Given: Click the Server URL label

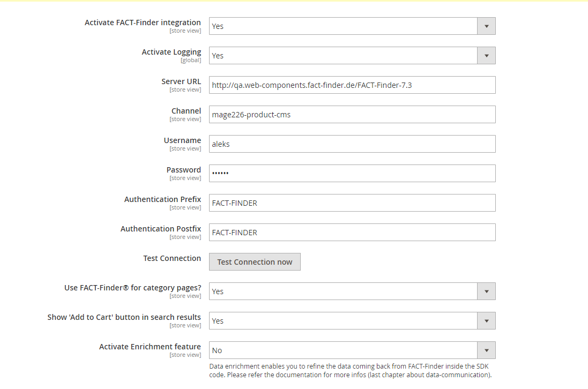Looking at the screenshot, I should pos(181,81).
